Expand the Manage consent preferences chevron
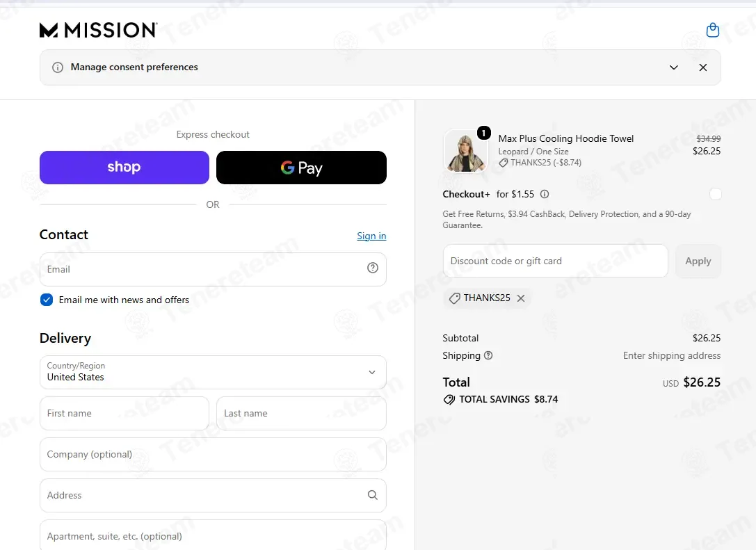Viewport: 756px width, 550px height. (673, 67)
